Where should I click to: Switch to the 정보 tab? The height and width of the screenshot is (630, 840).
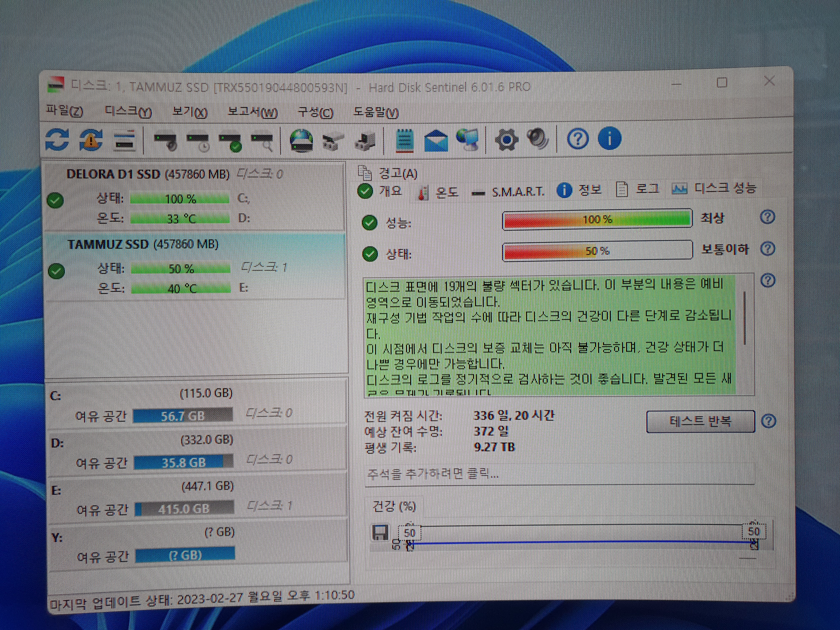click(579, 190)
